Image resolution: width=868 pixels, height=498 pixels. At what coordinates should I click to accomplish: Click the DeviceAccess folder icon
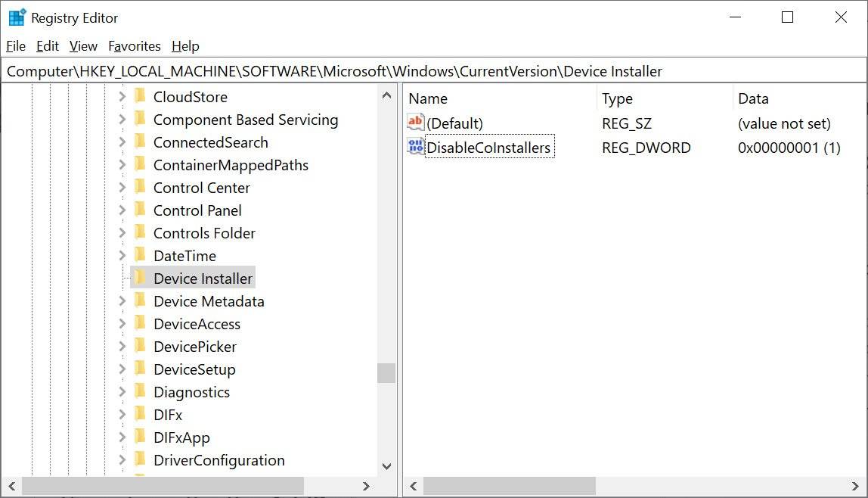click(141, 323)
